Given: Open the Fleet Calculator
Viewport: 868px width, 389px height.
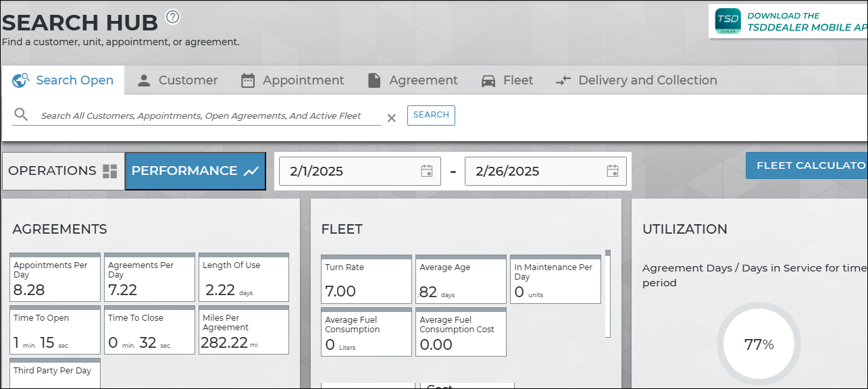Looking at the screenshot, I should pyautogui.click(x=807, y=165).
